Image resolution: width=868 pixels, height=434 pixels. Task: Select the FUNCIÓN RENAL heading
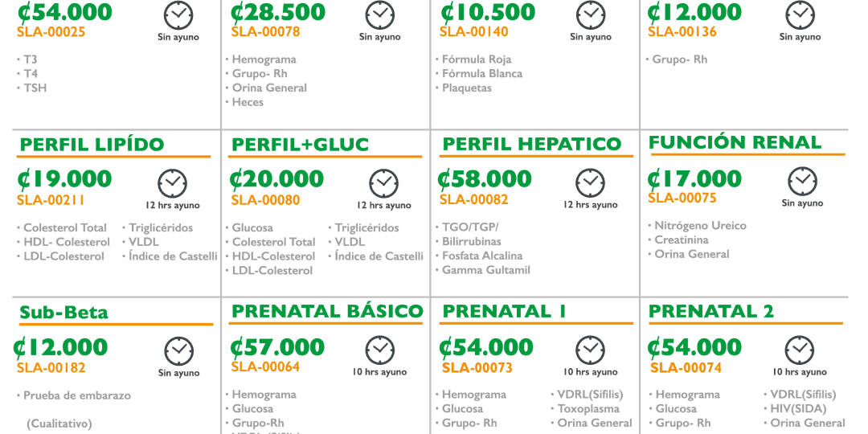[x=735, y=143]
